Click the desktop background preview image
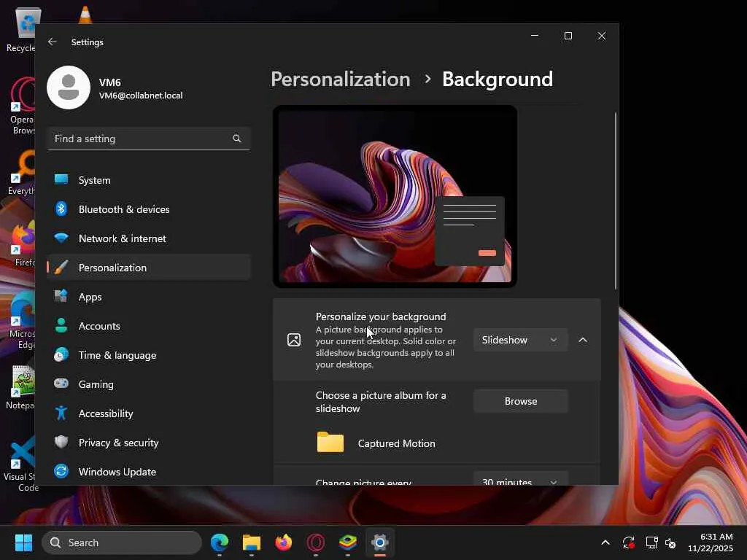Screen dimensions: 747x560 pos(395,196)
